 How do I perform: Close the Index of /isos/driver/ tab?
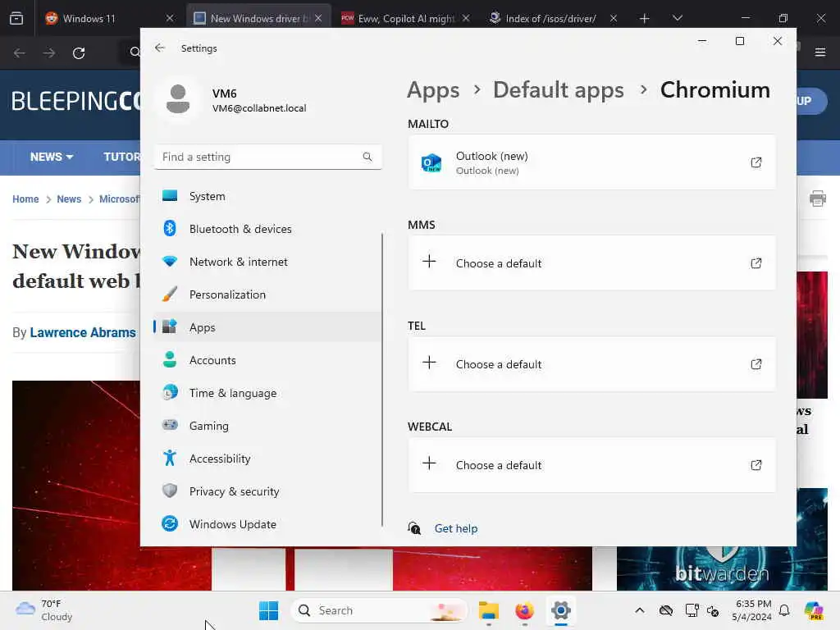(614, 18)
